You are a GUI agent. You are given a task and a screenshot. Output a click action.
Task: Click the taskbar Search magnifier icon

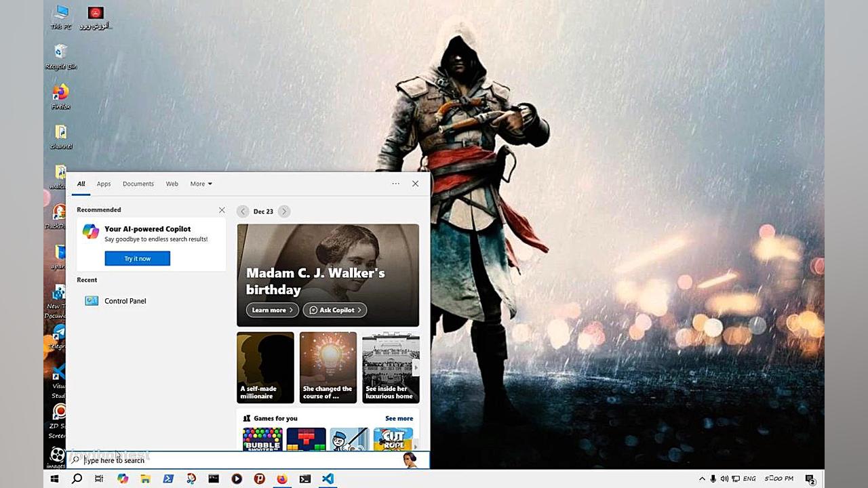pyautogui.click(x=77, y=479)
